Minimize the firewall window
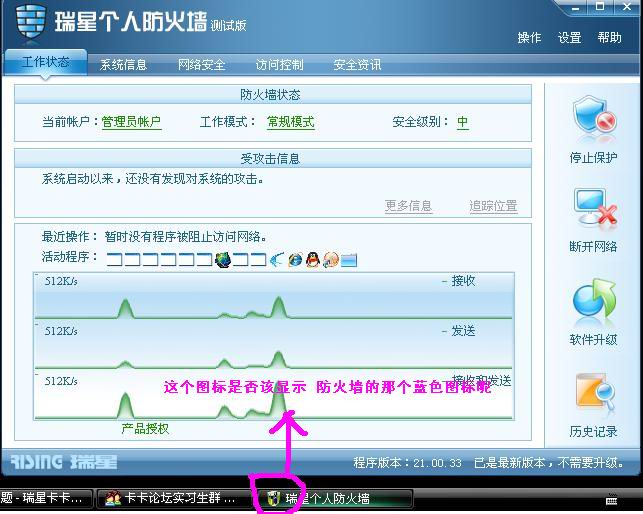 point(576,7)
